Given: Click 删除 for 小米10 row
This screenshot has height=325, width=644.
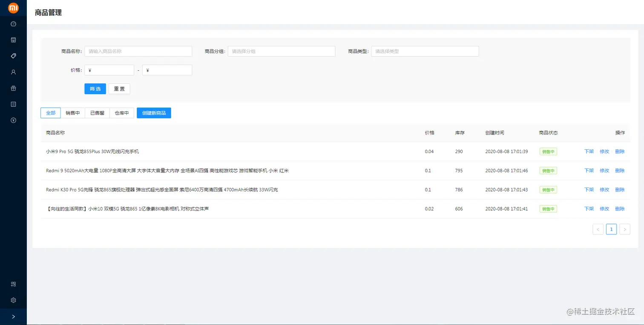Looking at the screenshot, I should click(x=620, y=209).
